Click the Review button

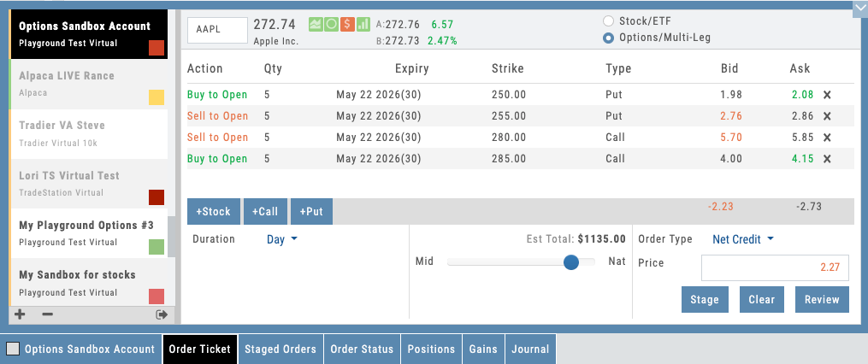pyautogui.click(x=822, y=300)
